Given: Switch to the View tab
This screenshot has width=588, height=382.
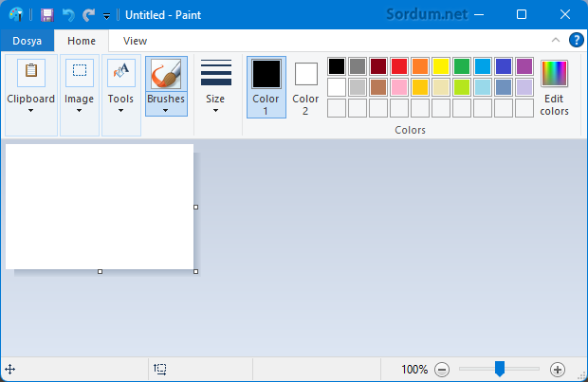Looking at the screenshot, I should point(135,41).
